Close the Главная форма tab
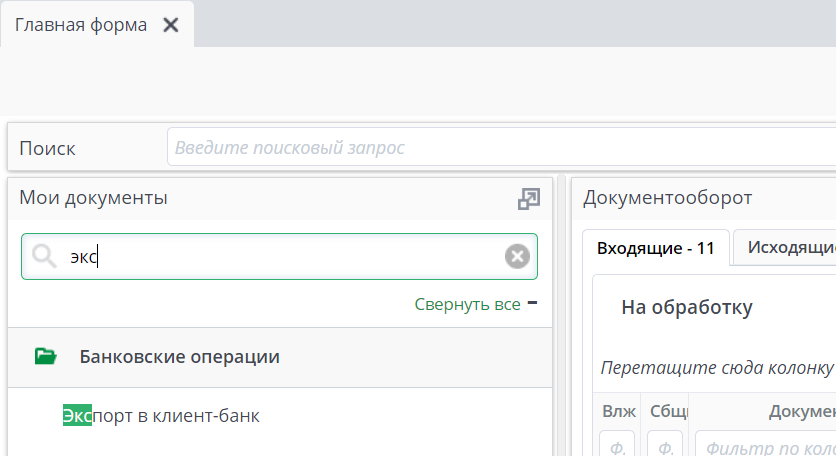The width and height of the screenshot is (836, 456). coord(171,25)
